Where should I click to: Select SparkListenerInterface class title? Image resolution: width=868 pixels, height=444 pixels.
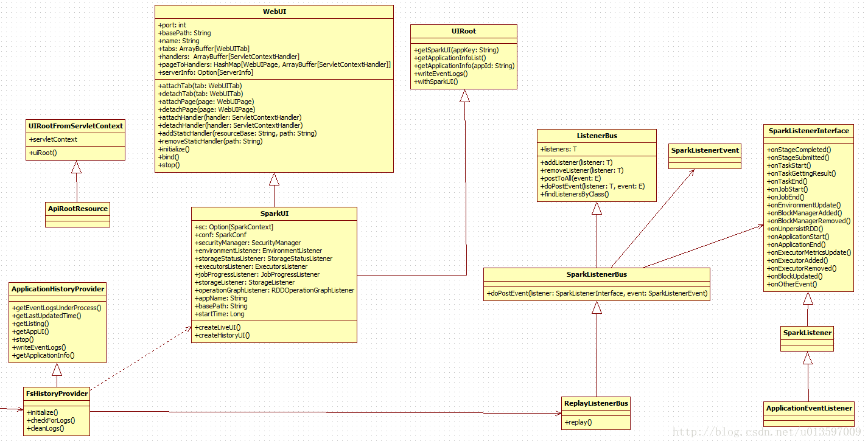(x=808, y=131)
